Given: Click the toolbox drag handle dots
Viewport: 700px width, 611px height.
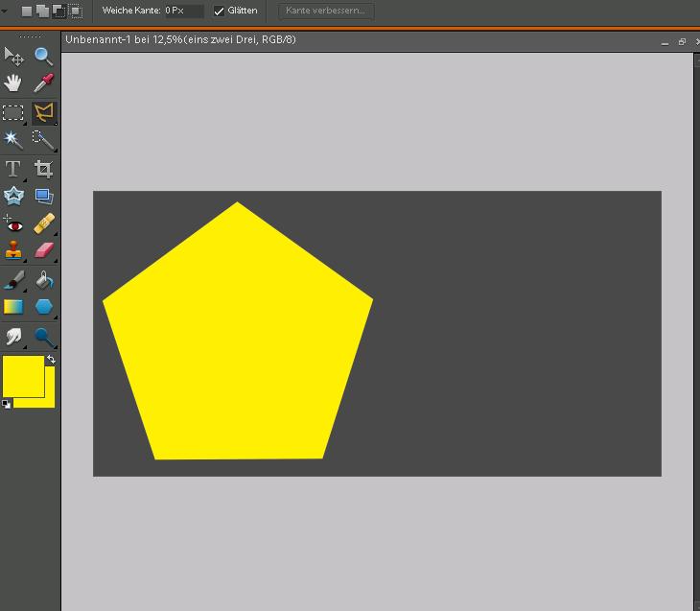Looking at the screenshot, I should (31, 36).
